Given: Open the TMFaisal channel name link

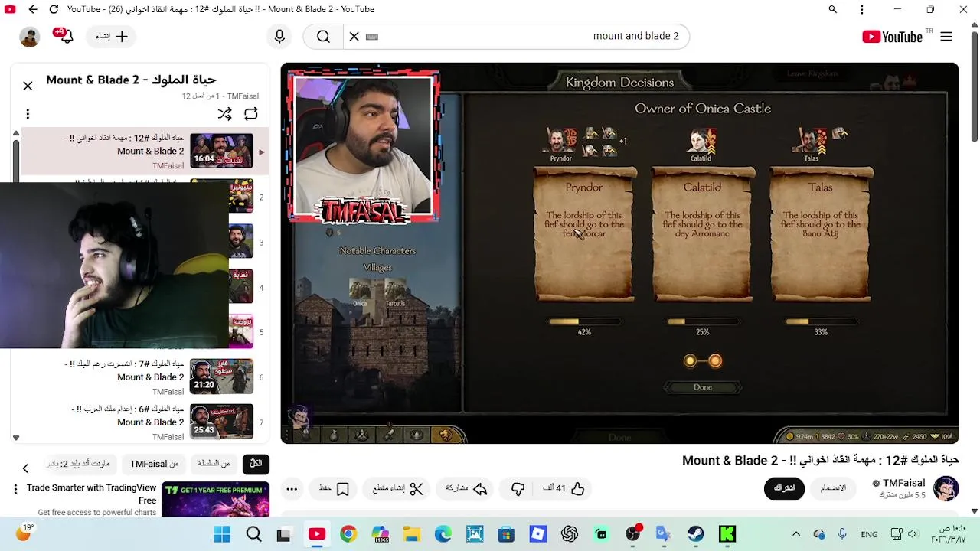Looking at the screenshot, I should [x=903, y=483].
